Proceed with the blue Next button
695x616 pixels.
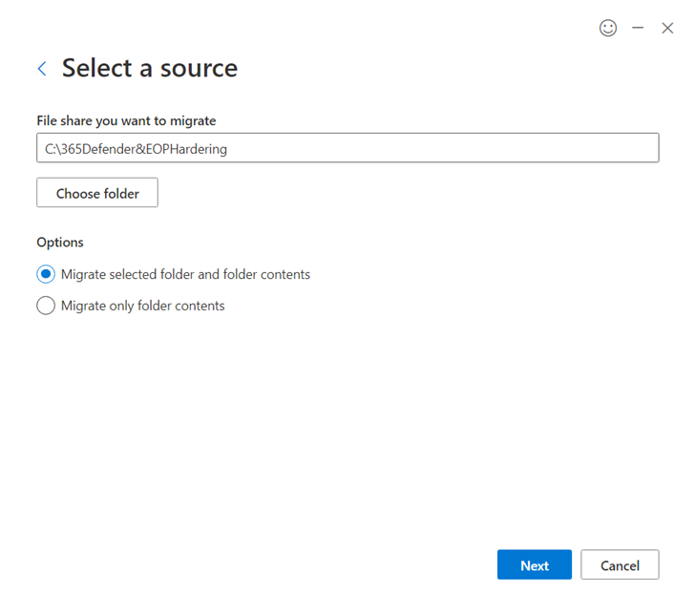(x=535, y=564)
